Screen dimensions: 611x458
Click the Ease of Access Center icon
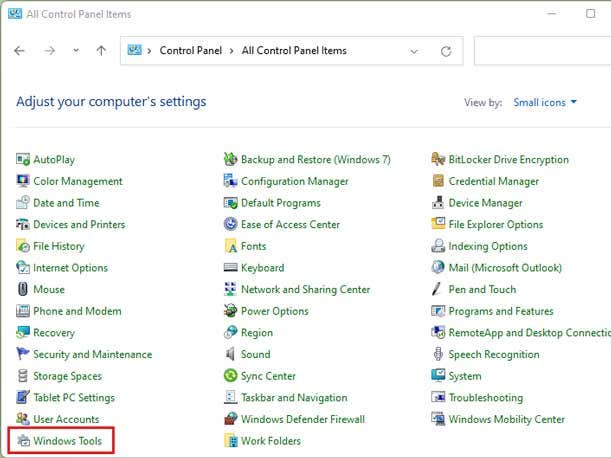point(231,225)
